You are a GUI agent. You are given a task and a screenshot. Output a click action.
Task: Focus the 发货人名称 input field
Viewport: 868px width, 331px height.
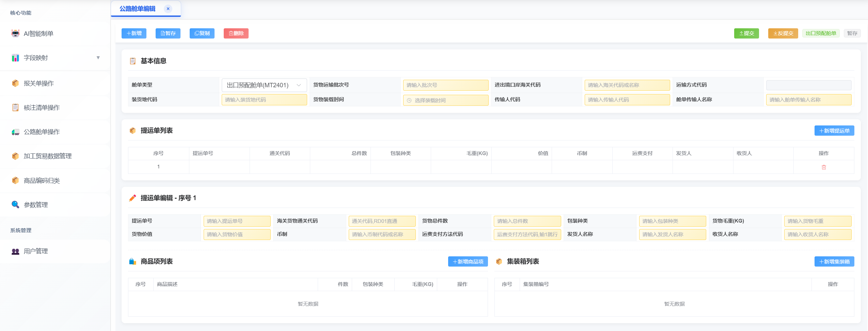(673, 235)
